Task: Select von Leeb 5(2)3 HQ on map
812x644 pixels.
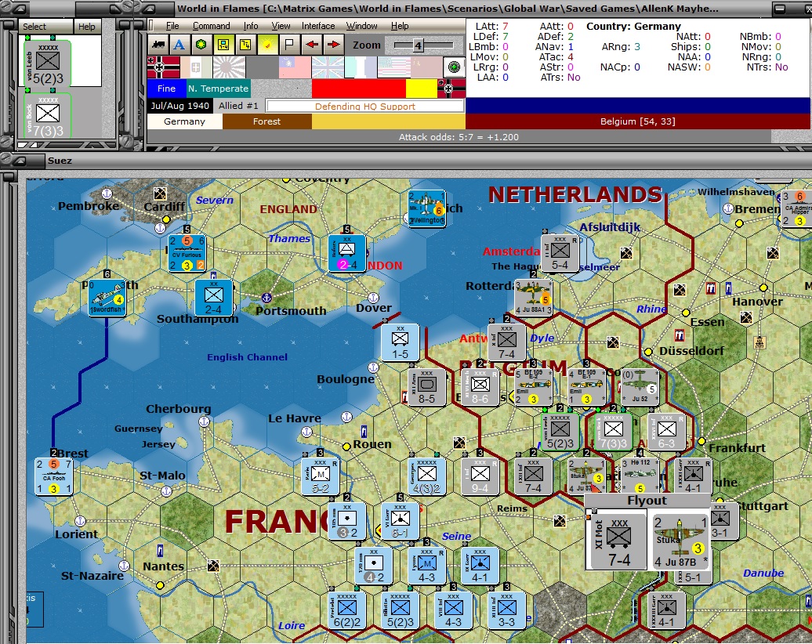Action: [560, 431]
